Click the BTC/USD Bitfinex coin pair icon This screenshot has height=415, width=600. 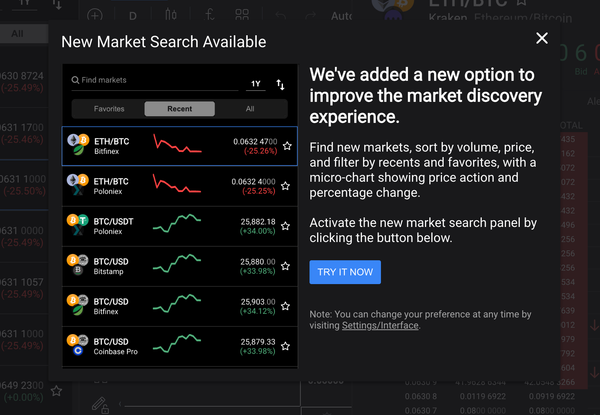pos(78,305)
